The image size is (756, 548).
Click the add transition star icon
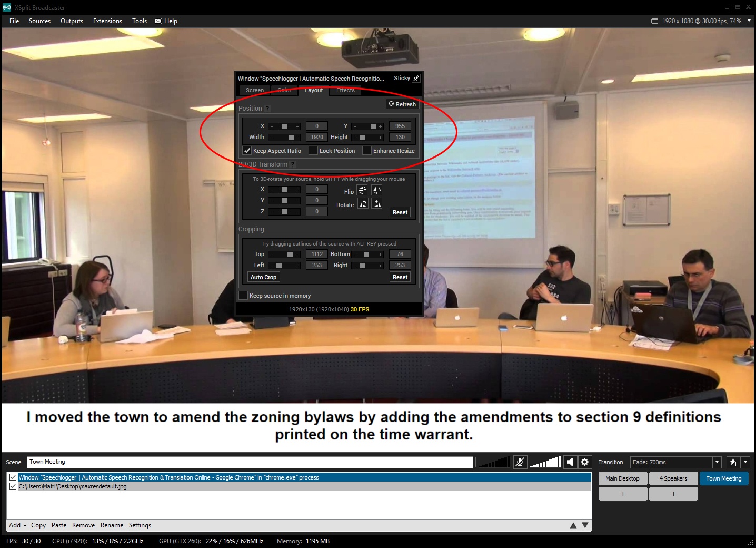click(x=733, y=462)
